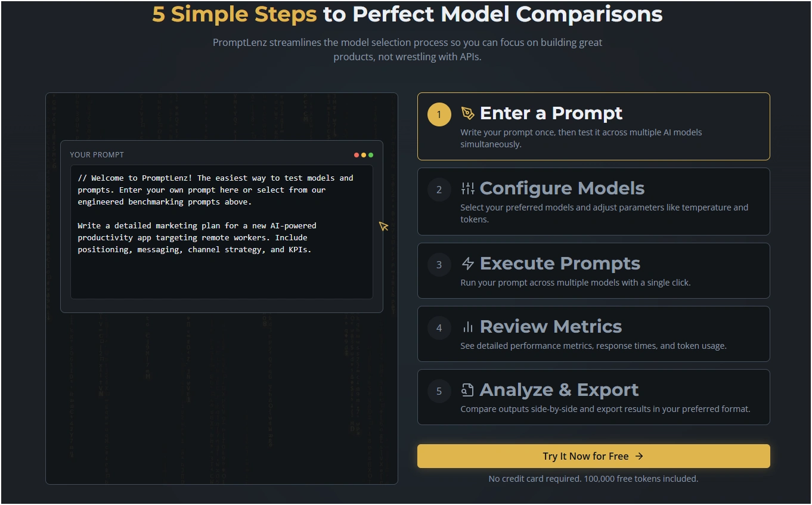Click the number 3 step circle
Image resolution: width=812 pixels, height=505 pixels.
click(x=439, y=265)
